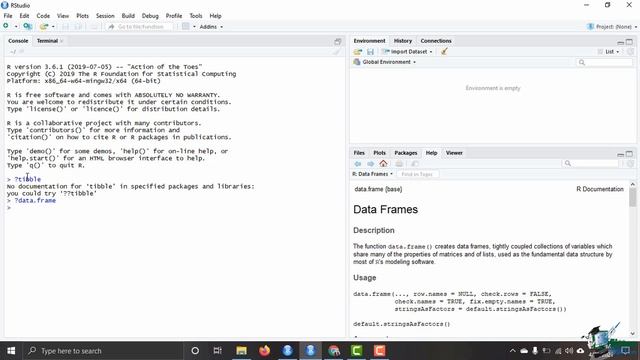Click the workspace panes layout icon
Image resolution: width=640 pixels, height=360 pixels.
186,27
